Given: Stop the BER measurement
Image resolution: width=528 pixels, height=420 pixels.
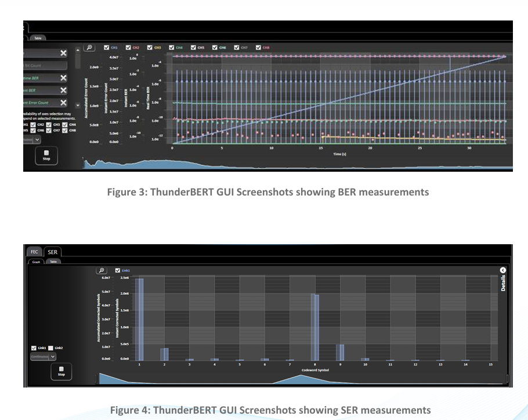Looking at the screenshot, I should [46, 155].
